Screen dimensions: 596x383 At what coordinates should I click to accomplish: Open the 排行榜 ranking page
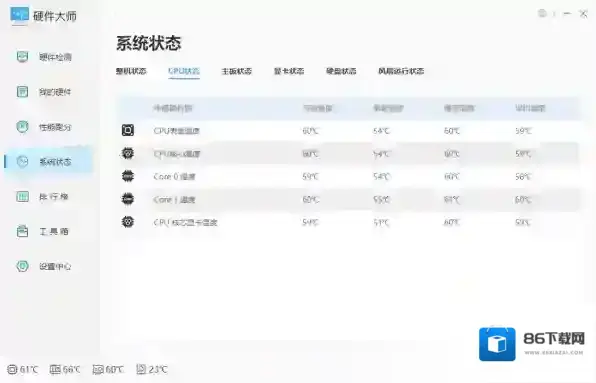tap(44, 196)
